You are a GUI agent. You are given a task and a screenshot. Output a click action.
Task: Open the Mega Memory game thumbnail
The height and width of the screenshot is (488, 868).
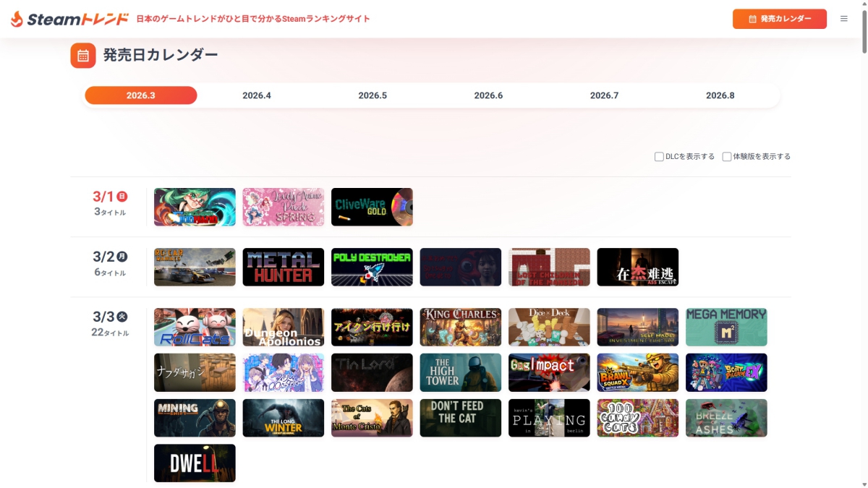(x=726, y=328)
